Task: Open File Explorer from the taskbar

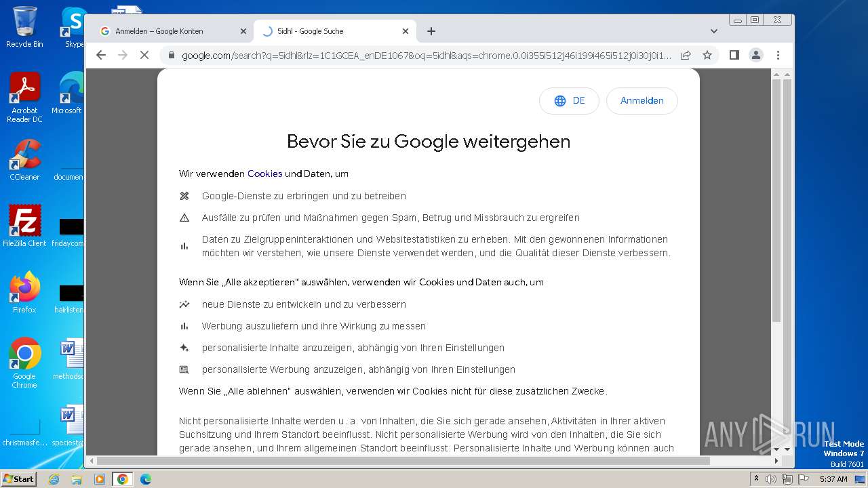Action: pyautogui.click(x=77, y=479)
